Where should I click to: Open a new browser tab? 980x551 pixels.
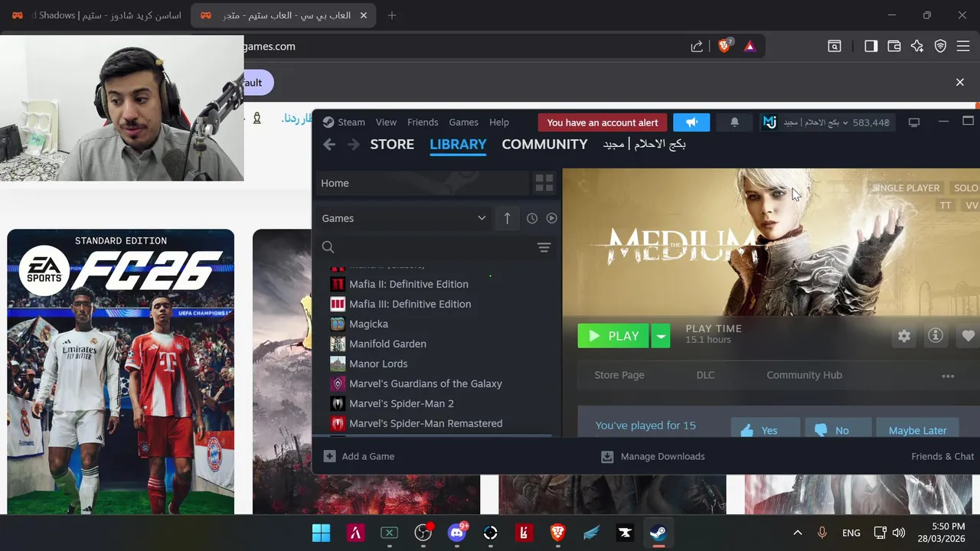click(392, 15)
